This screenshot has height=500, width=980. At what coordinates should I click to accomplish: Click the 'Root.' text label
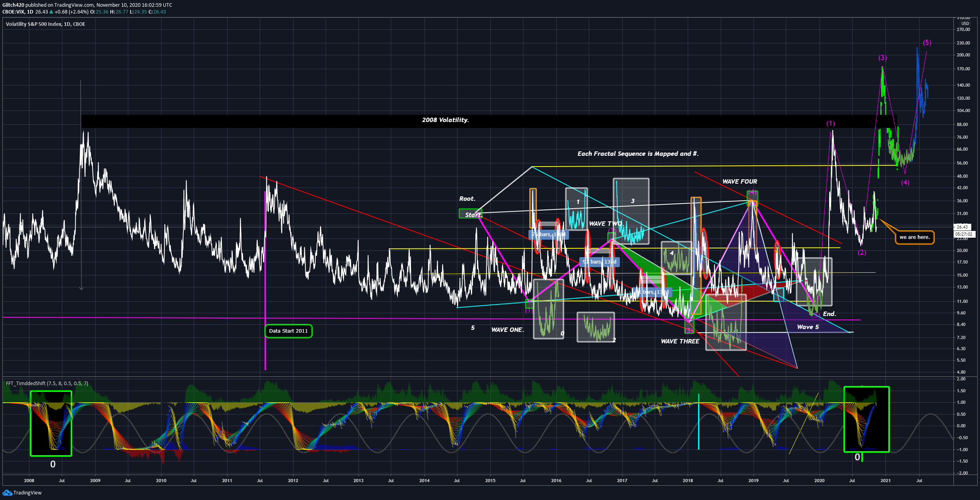click(x=467, y=199)
